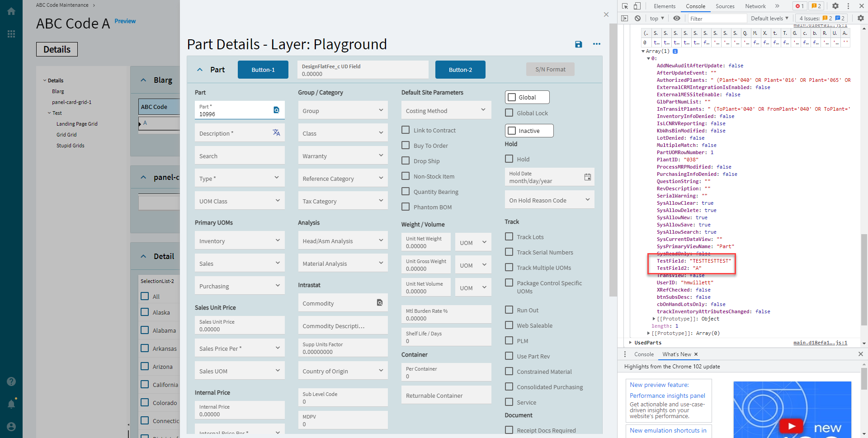The height and width of the screenshot is (438, 868).
Task: Open DevTools customize kebab menu
Action: 849,6
